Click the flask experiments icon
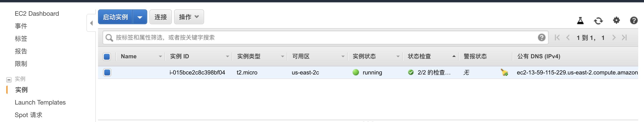This screenshot has height=122, width=644. (580, 21)
